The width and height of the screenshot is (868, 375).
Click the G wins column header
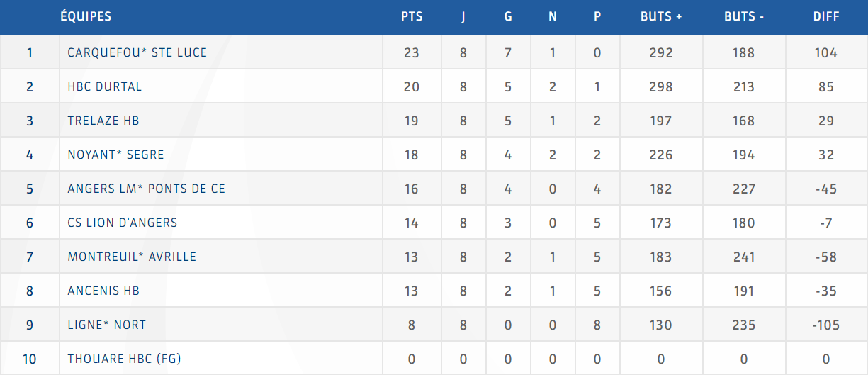[x=508, y=16]
